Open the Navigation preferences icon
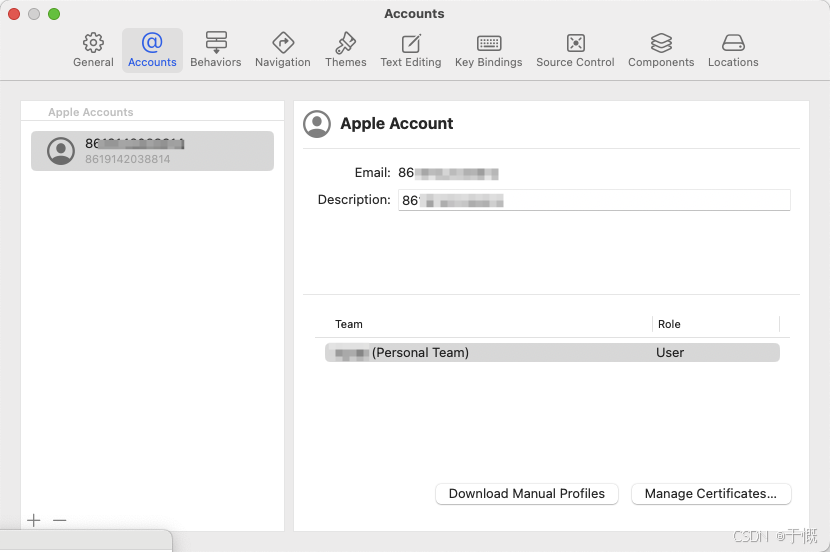Image resolution: width=830 pixels, height=552 pixels. pos(283,43)
